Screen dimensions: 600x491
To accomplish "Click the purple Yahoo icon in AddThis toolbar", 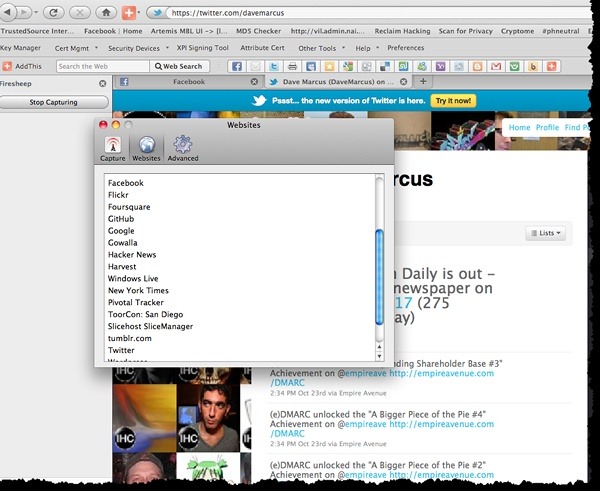I will click(x=440, y=66).
